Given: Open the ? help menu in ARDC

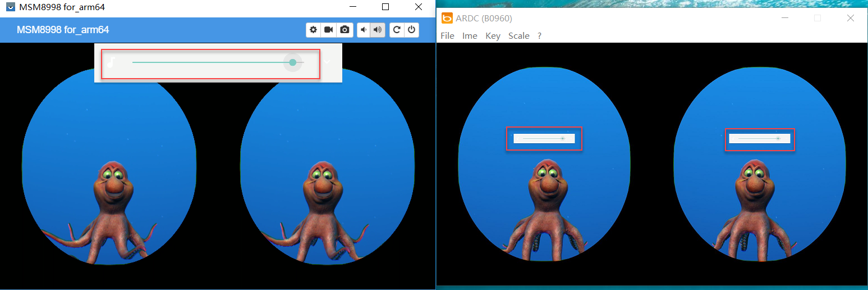Looking at the screenshot, I should pos(540,35).
